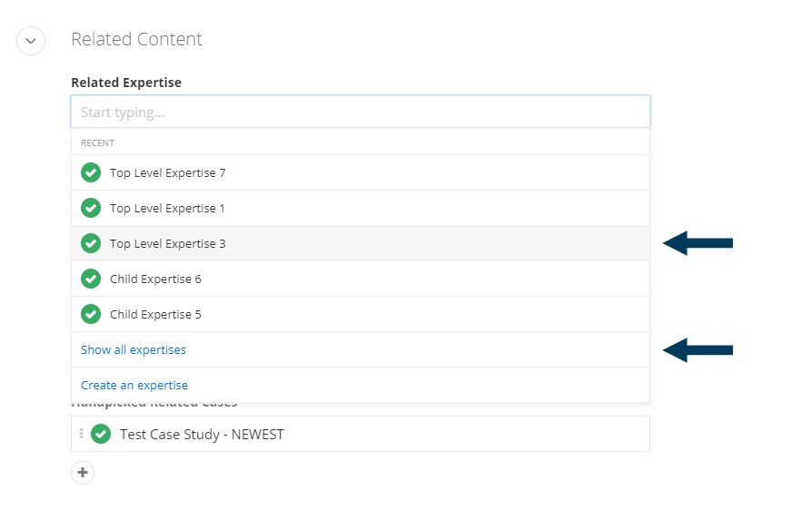
Task: Click green check icon beside Top Level Expertise 1
Action: [91, 208]
